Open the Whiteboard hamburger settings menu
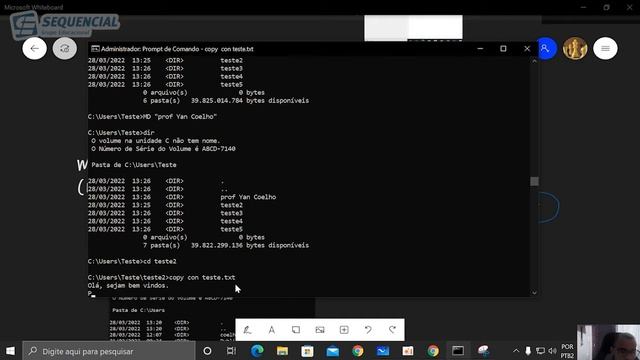Image resolution: width=640 pixels, height=360 pixels. 605,49
